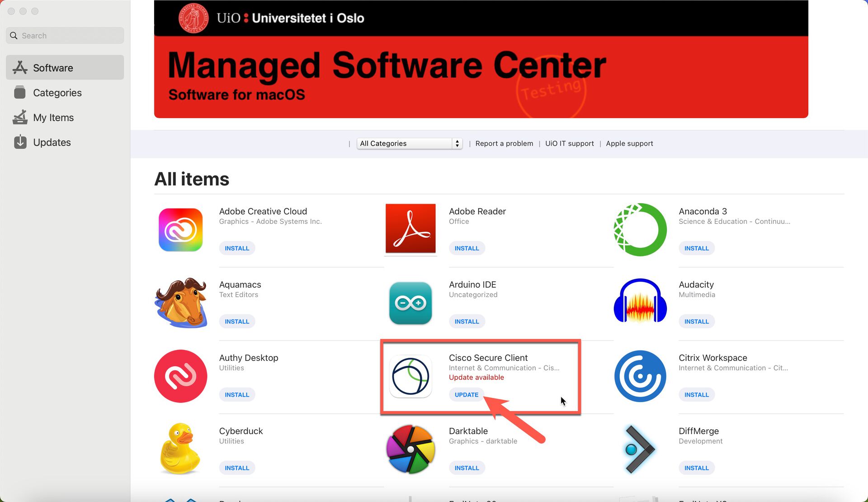
Task: Open My Items in the sidebar
Action: click(65, 118)
